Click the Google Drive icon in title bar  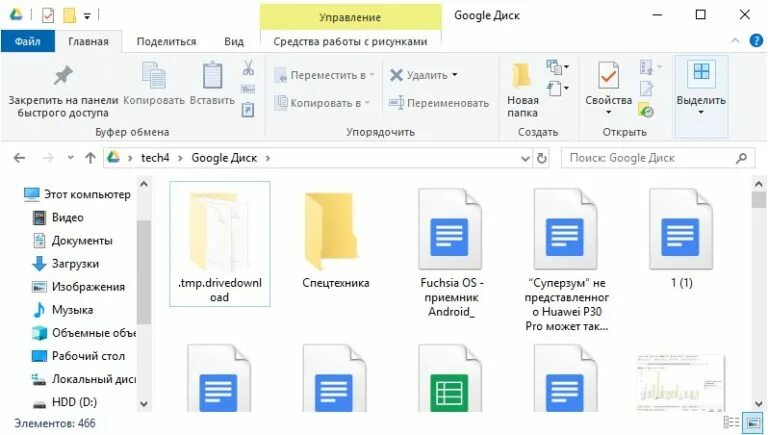[16, 15]
